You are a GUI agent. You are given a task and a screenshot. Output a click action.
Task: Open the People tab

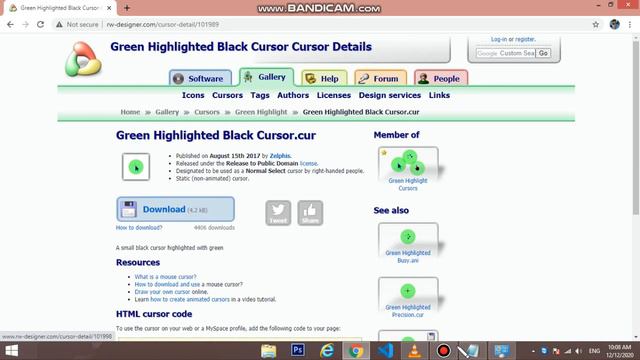[441, 78]
